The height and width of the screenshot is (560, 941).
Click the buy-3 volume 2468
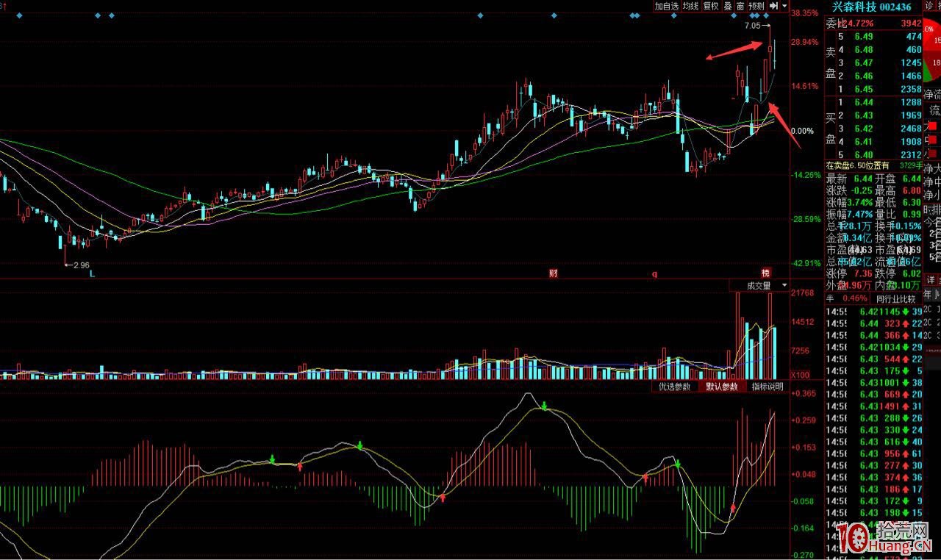coord(909,129)
